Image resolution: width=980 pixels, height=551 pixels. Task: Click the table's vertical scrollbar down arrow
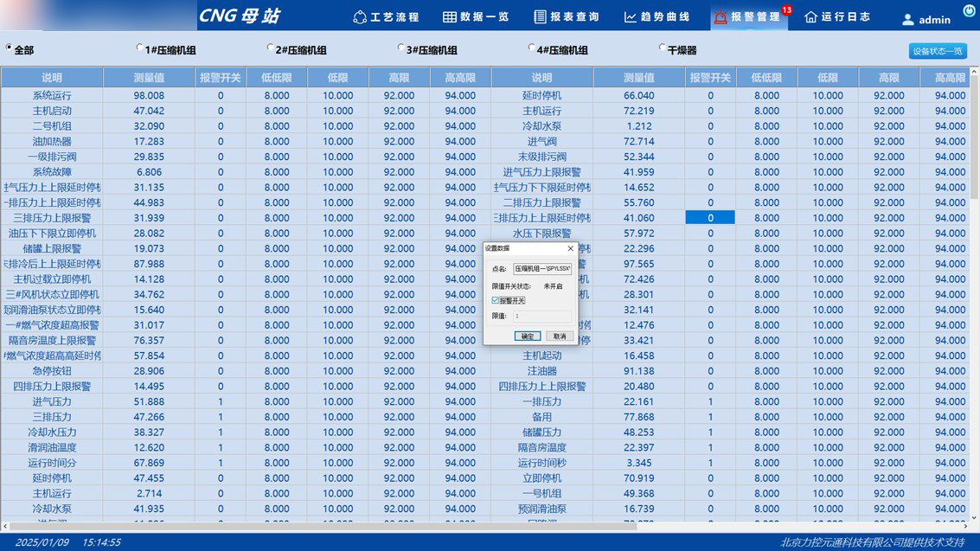[974, 518]
